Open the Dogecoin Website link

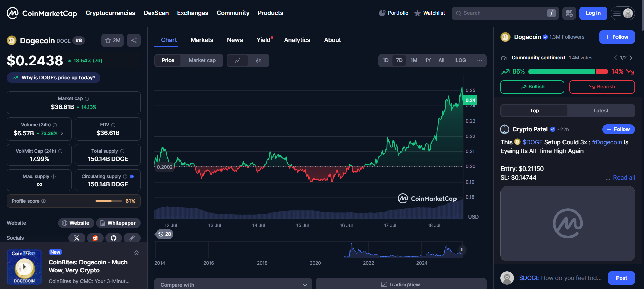tap(76, 223)
